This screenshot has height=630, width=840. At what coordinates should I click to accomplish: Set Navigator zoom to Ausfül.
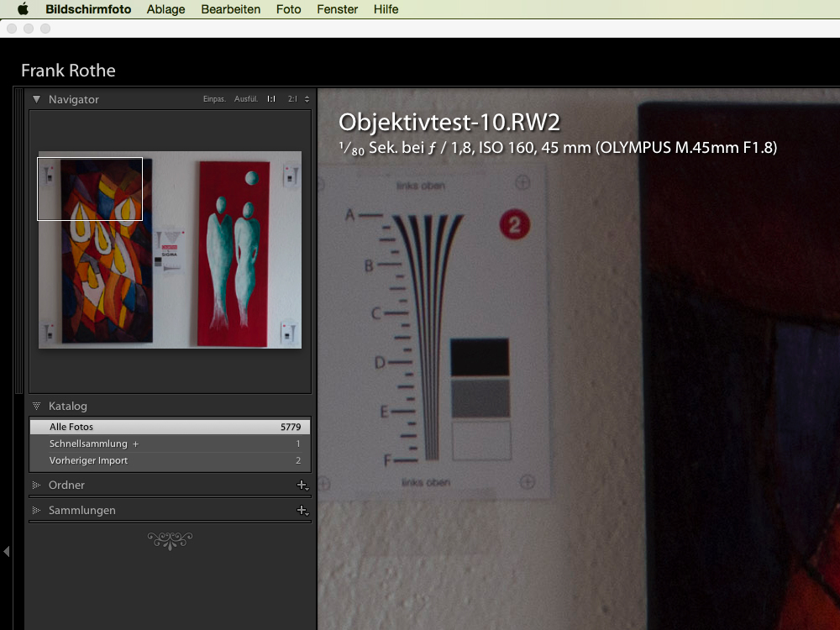pyautogui.click(x=246, y=99)
